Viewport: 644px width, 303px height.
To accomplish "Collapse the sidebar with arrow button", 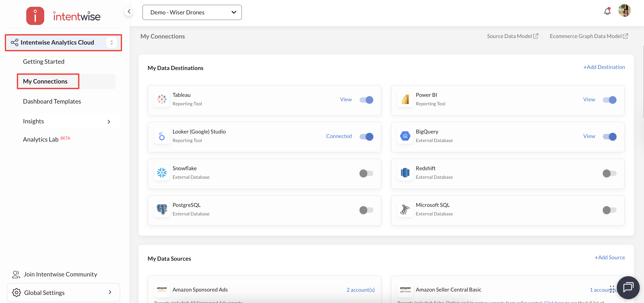I will coord(129,11).
